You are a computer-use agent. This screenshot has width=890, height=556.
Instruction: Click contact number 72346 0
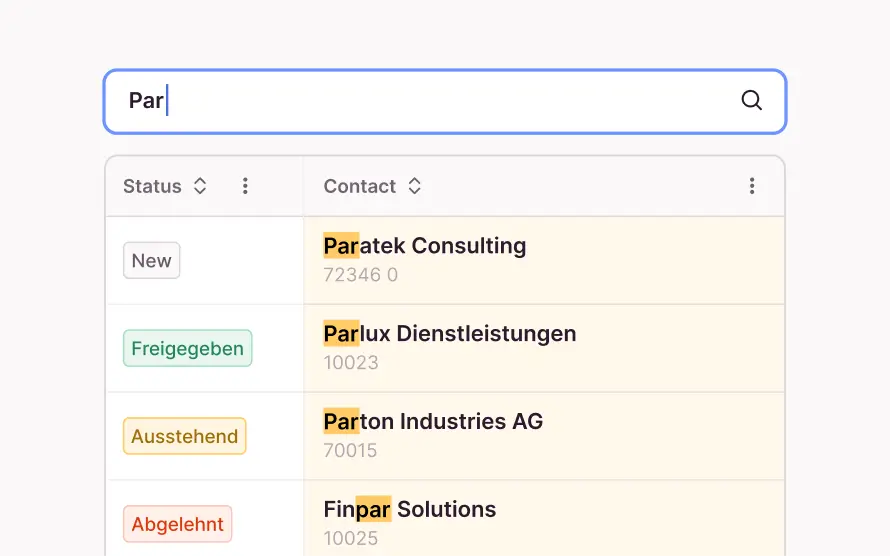click(361, 275)
